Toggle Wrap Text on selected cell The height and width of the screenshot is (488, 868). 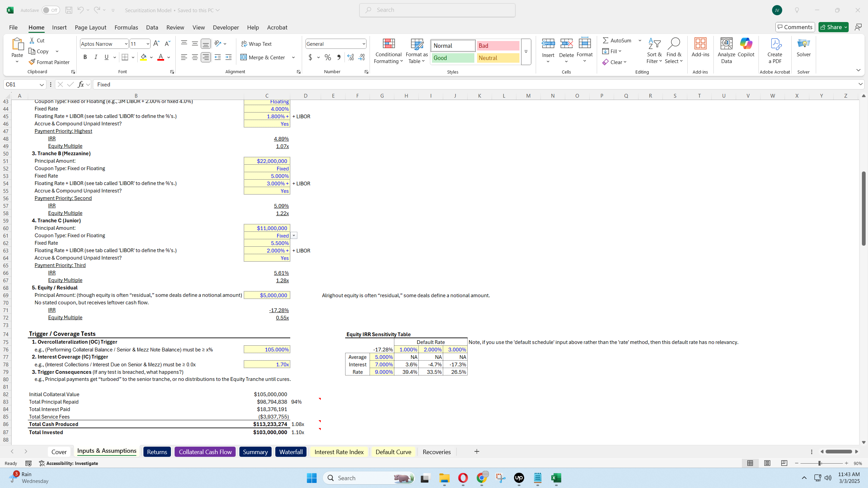(x=256, y=44)
